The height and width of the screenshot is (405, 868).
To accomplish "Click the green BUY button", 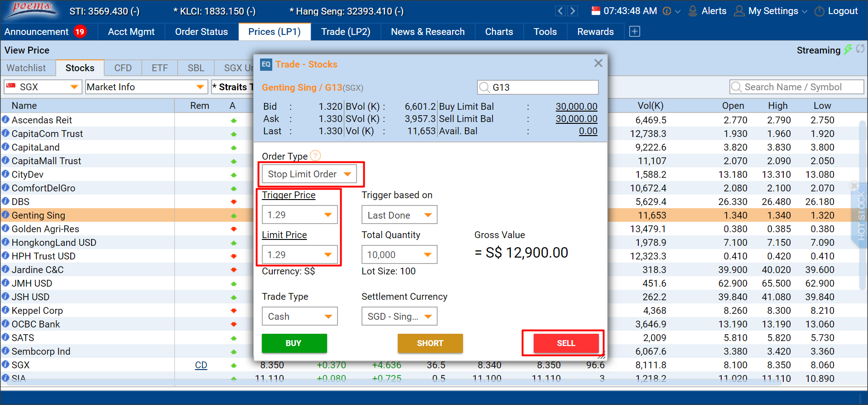I will click(294, 343).
